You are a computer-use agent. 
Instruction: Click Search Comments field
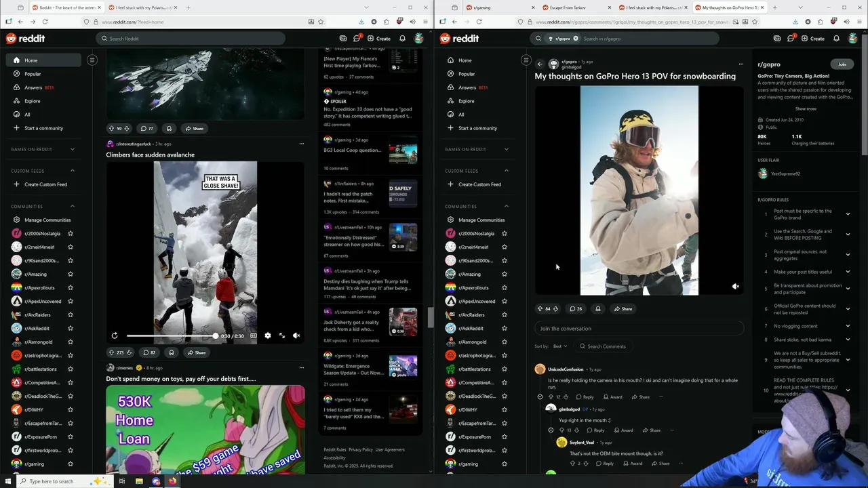click(602, 346)
